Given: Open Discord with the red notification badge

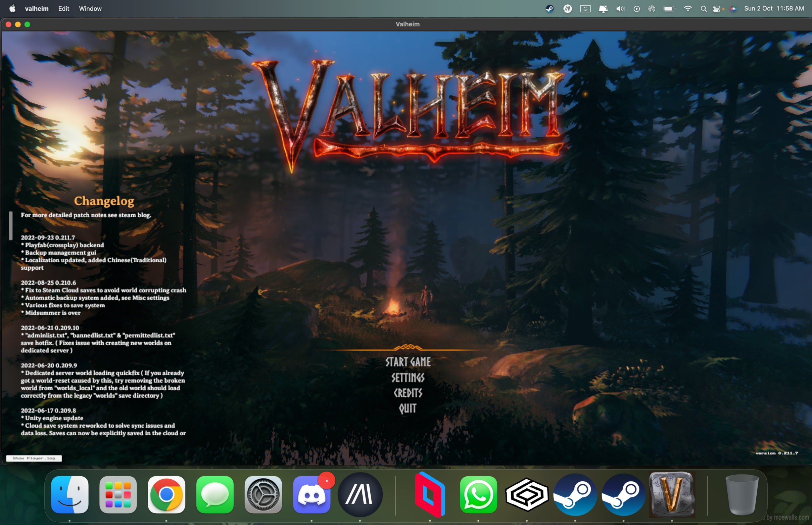Looking at the screenshot, I should 312,494.
